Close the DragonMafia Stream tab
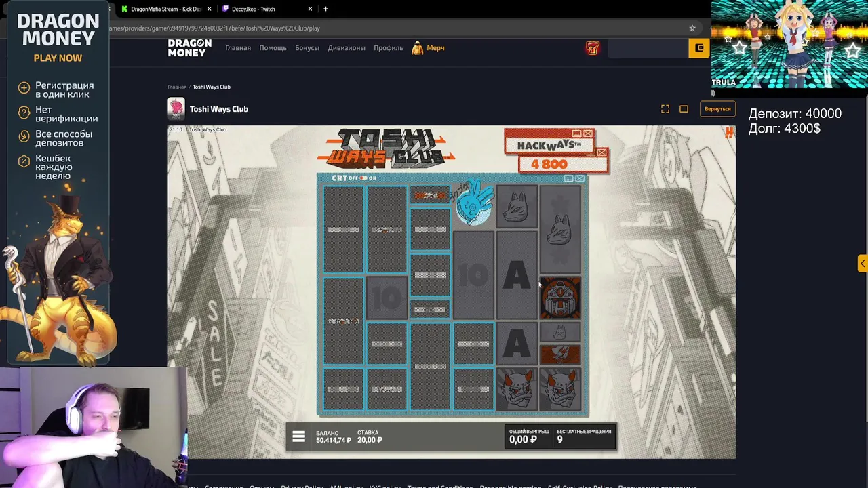Image resolution: width=868 pixels, height=488 pixels. tap(209, 9)
